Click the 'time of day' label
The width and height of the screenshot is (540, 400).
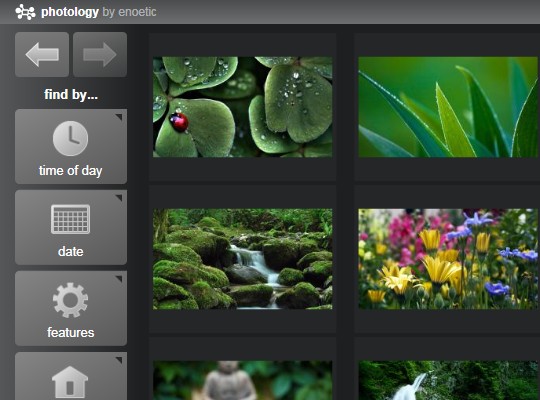pyautogui.click(x=71, y=171)
